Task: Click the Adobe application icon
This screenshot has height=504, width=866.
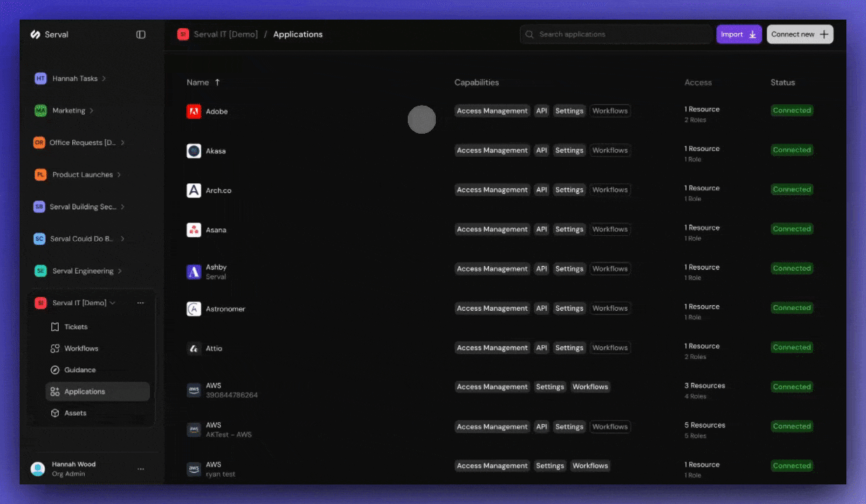Action: point(194,111)
